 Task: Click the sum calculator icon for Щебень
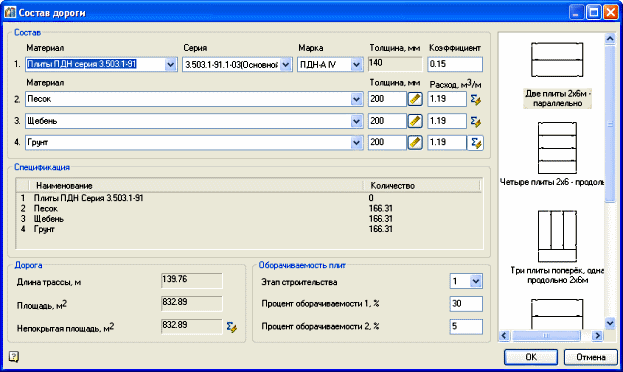476,121
